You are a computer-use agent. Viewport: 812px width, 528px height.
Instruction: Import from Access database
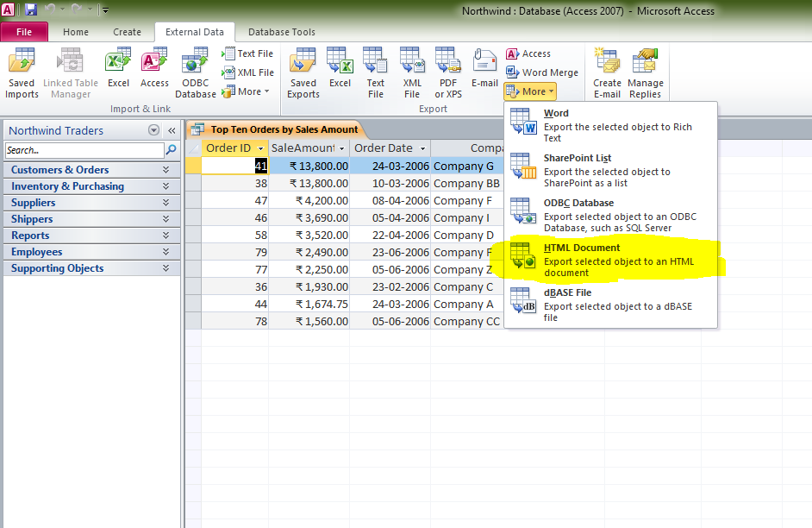[154, 67]
